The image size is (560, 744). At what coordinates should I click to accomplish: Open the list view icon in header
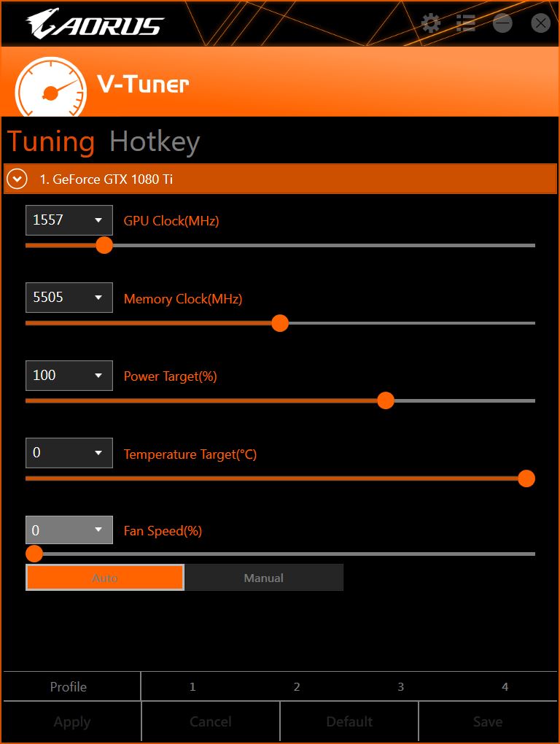point(466,23)
